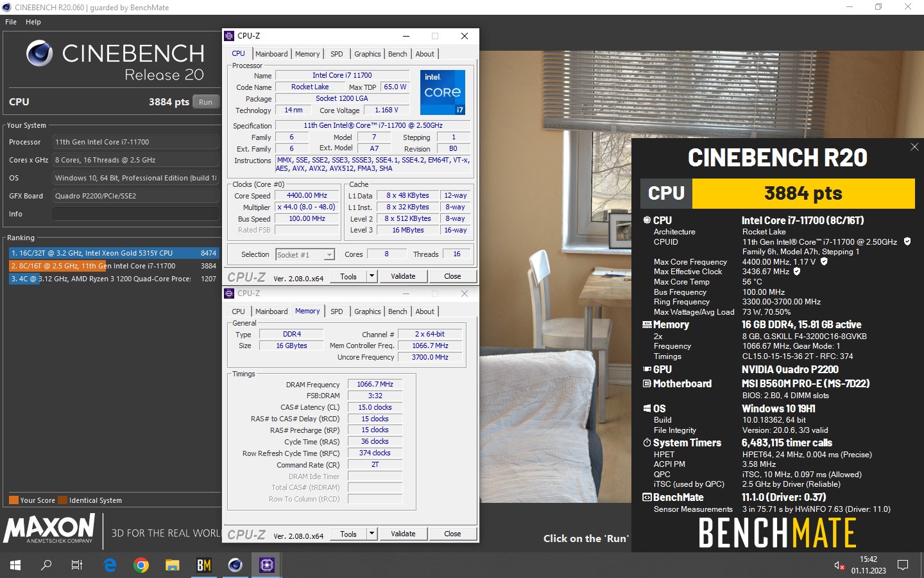The image size is (924, 578).
Task: Click the Your Score orange legend swatch
Action: point(13,500)
